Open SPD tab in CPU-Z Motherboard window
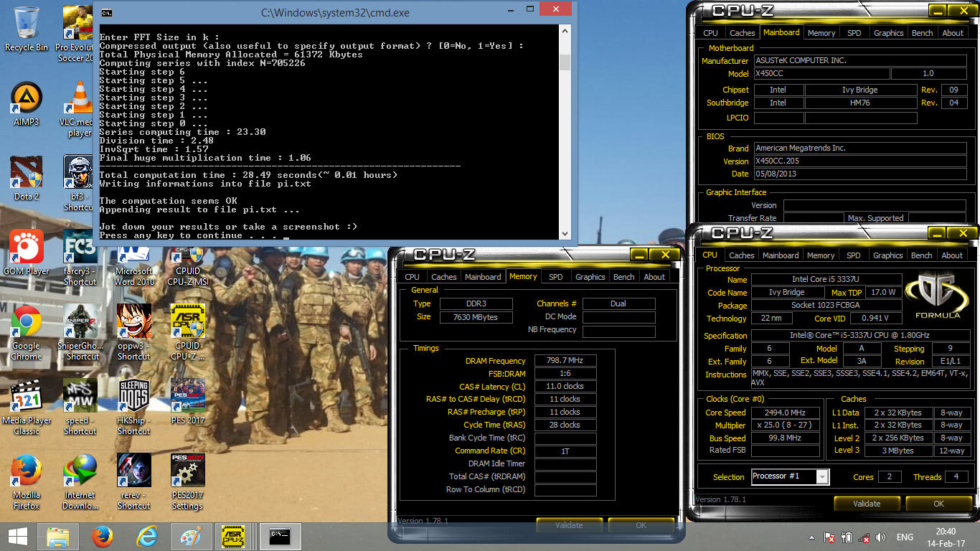Image resolution: width=980 pixels, height=551 pixels. coord(854,33)
